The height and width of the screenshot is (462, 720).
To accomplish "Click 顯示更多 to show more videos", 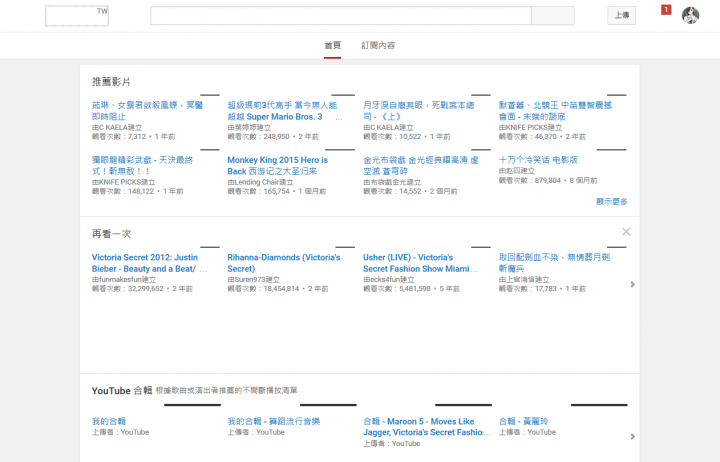I will [611, 201].
